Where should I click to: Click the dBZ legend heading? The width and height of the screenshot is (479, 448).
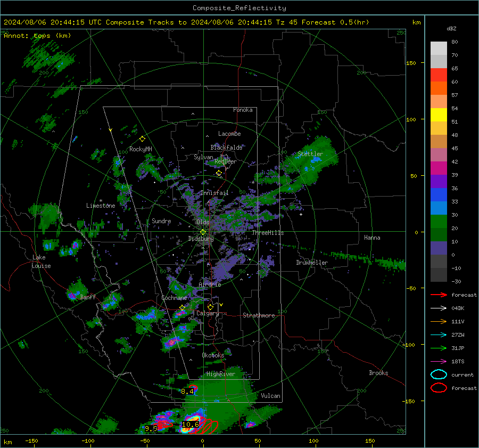(x=451, y=29)
